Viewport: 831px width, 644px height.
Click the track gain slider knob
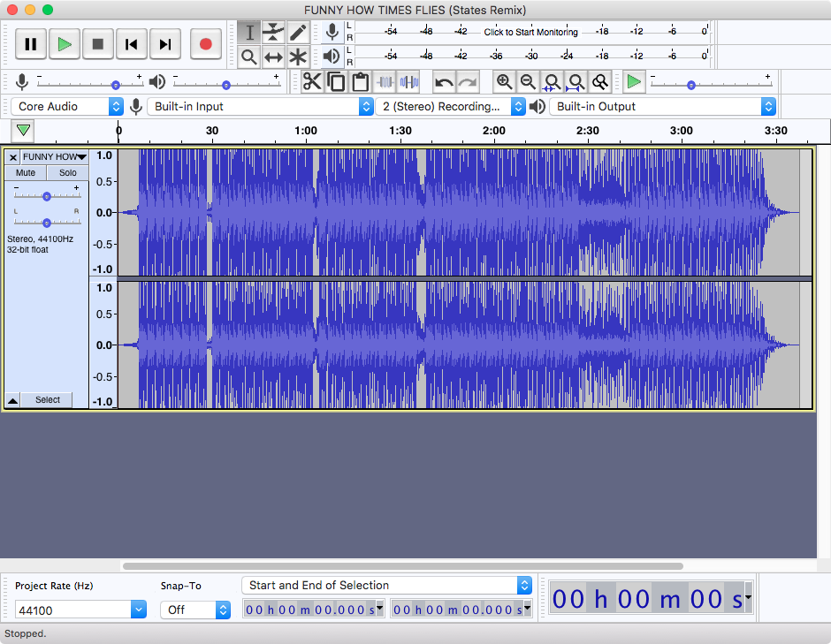[47, 196]
